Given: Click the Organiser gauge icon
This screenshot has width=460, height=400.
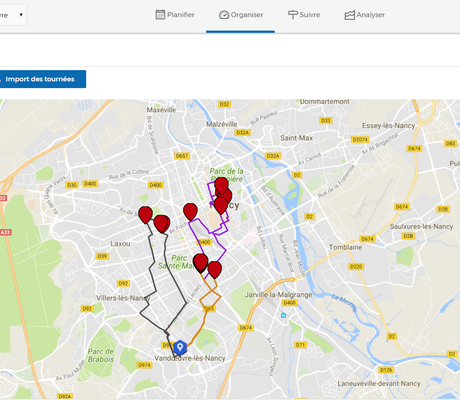Looking at the screenshot, I should point(224,15).
